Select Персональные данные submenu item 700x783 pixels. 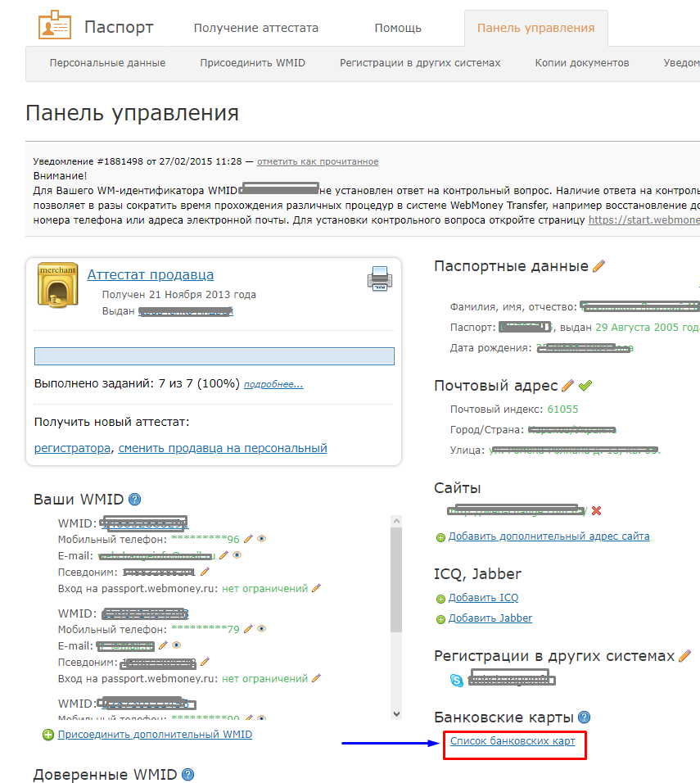pos(107,63)
